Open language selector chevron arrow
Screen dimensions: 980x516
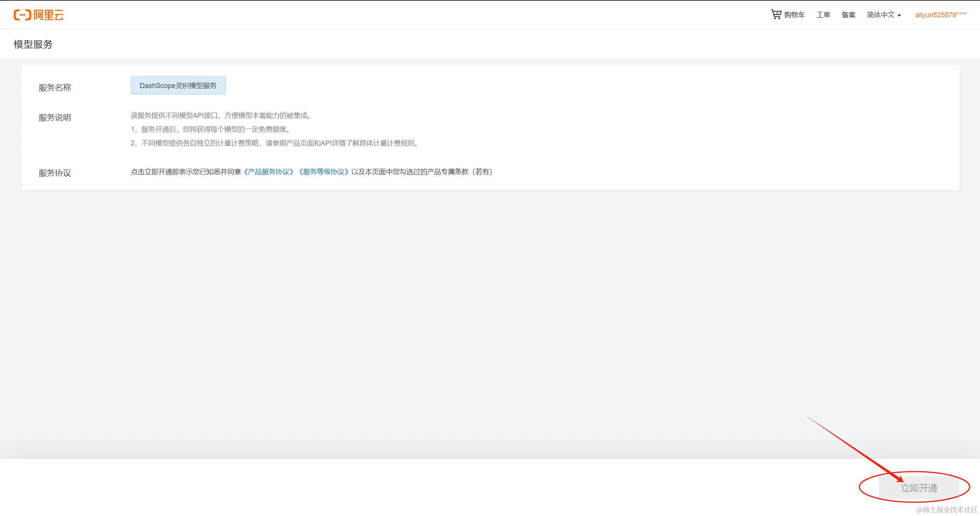pos(900,16)
